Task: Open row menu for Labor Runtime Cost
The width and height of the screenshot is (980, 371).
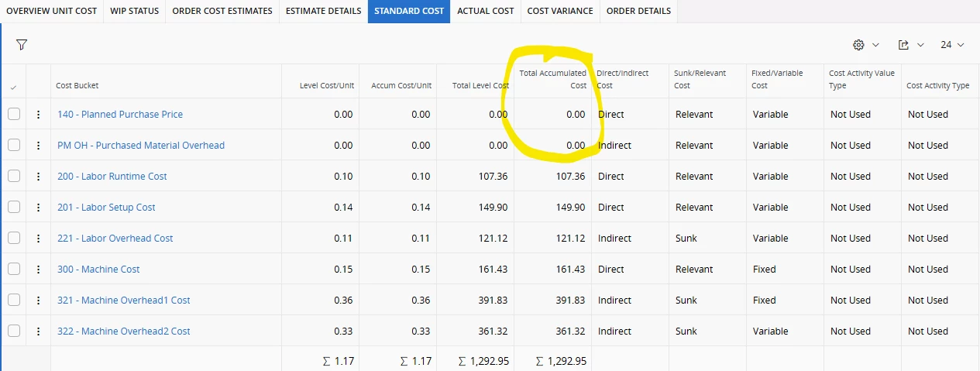Action: click(38, 177)
